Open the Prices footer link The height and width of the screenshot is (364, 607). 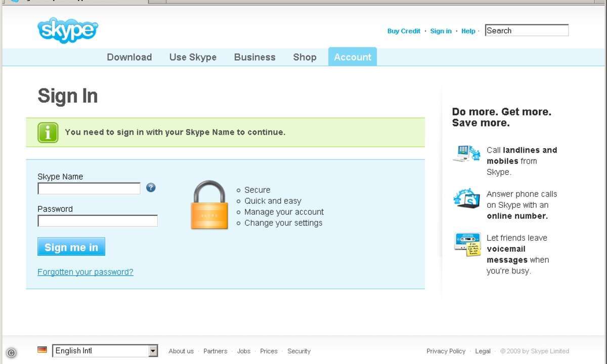269,351
